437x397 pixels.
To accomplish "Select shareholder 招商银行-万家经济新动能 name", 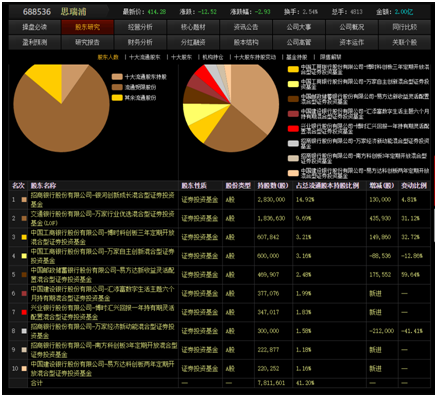I will point(103,331).
